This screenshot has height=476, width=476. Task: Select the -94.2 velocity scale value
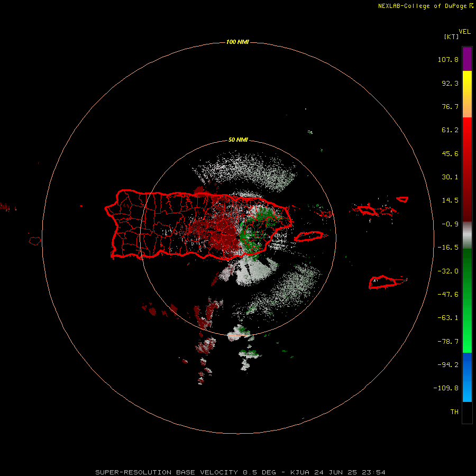coord(448,365)
